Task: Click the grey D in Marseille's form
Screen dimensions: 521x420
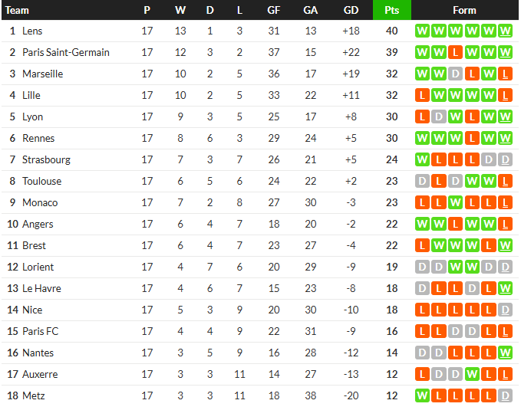Action: pos(455,74)
